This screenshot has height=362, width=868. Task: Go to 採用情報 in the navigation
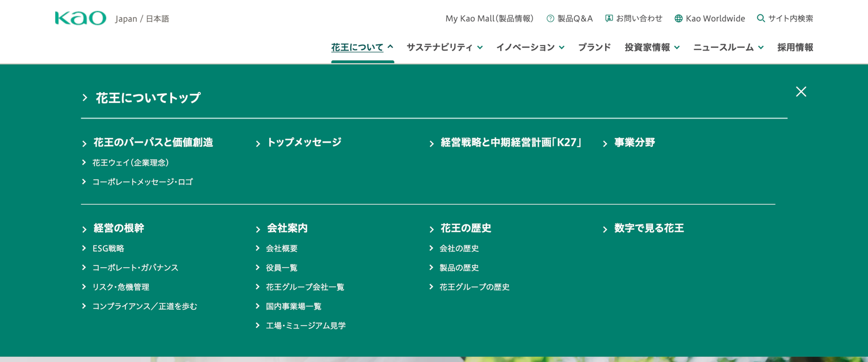[x=795, y=47]
